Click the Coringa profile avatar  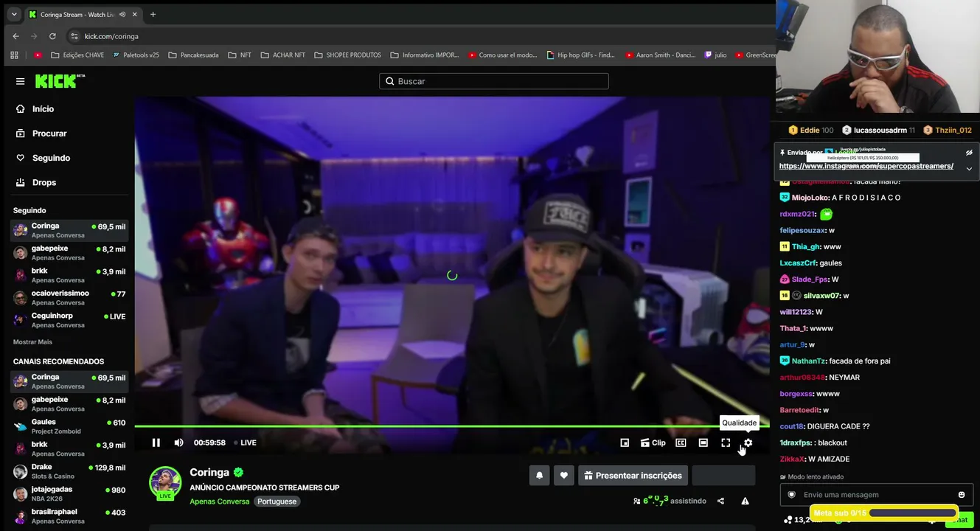pos(165,483)
